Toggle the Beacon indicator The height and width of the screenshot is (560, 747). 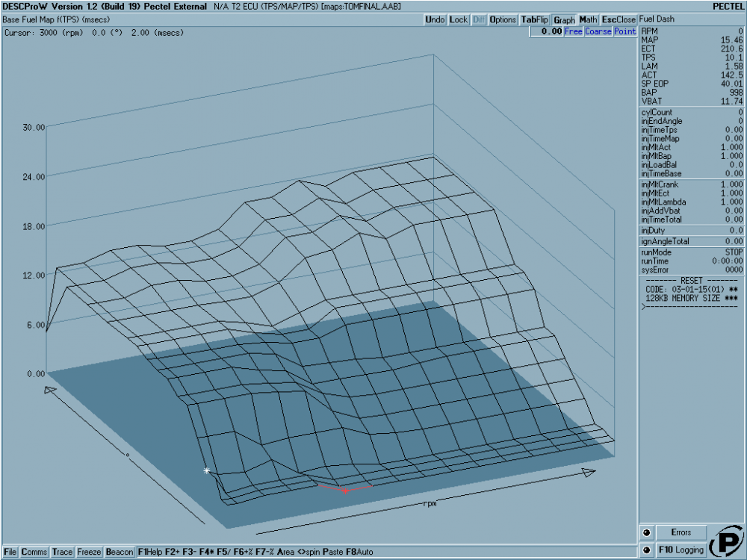coord(120,552)
